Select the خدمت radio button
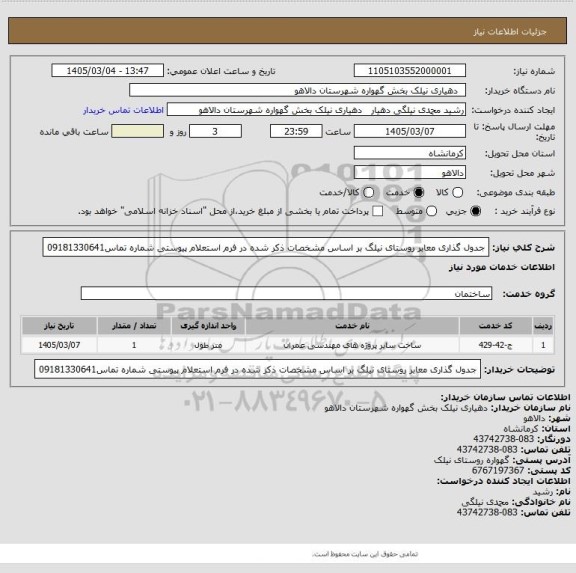Viewport: 576px width, 573px height. [x=418, y=192]
